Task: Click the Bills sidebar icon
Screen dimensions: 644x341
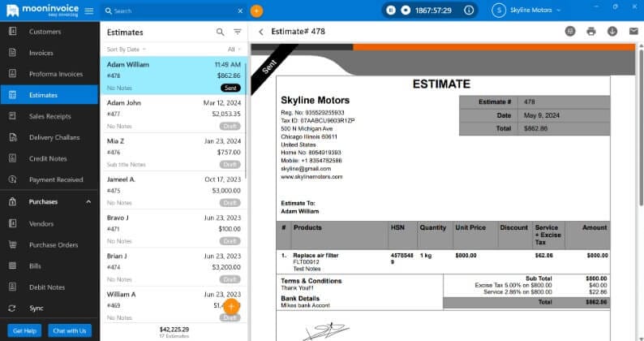Action: point(13,265)
